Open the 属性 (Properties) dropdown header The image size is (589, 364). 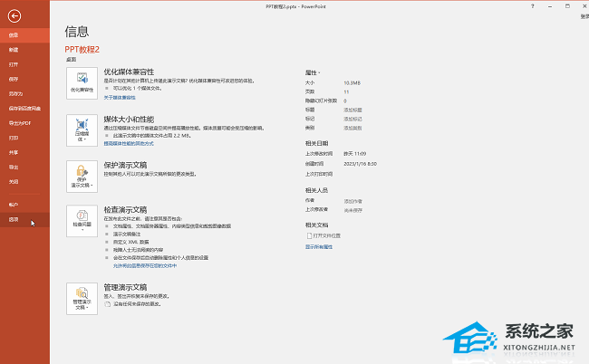313,71
